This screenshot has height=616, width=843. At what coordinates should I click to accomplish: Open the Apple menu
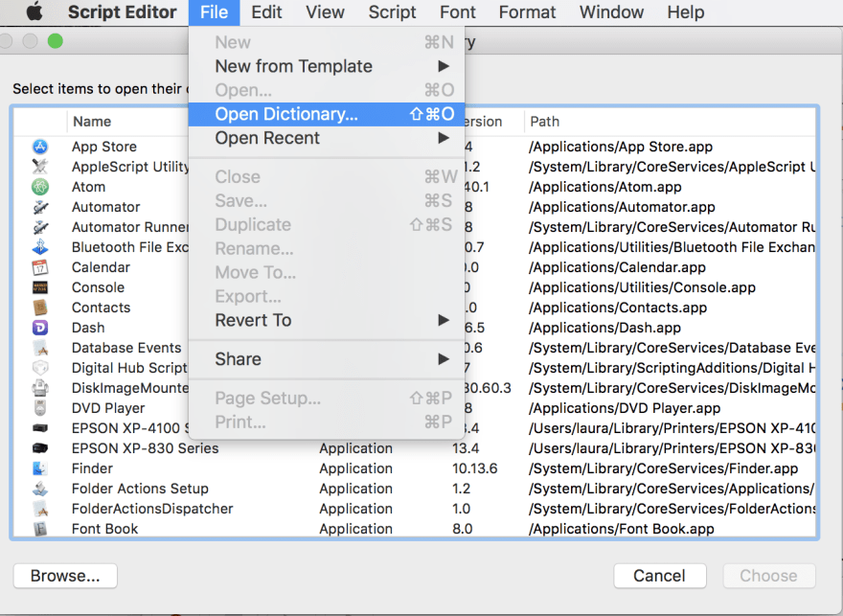click(34, 11)
